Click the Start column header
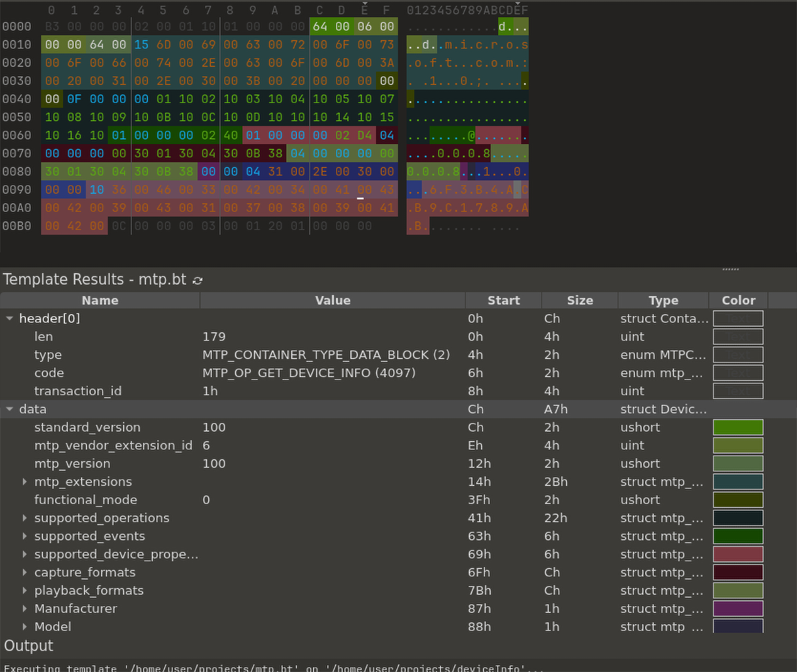 point(503,300)
